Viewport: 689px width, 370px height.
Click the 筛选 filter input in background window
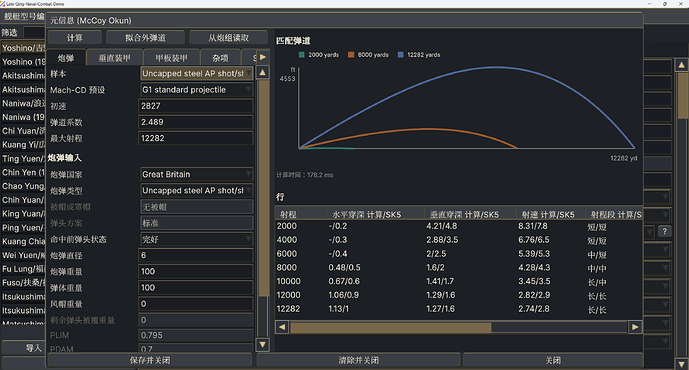coord(34,33)
